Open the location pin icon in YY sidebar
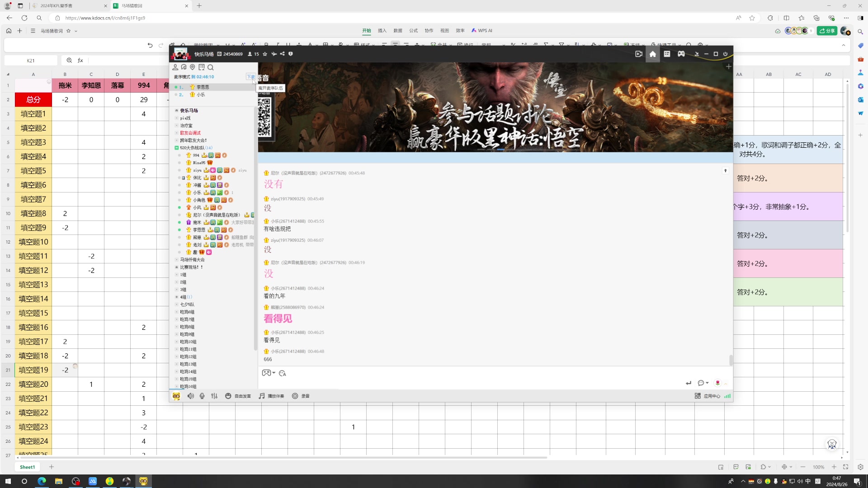868x488 pixels. pos(193,67)
